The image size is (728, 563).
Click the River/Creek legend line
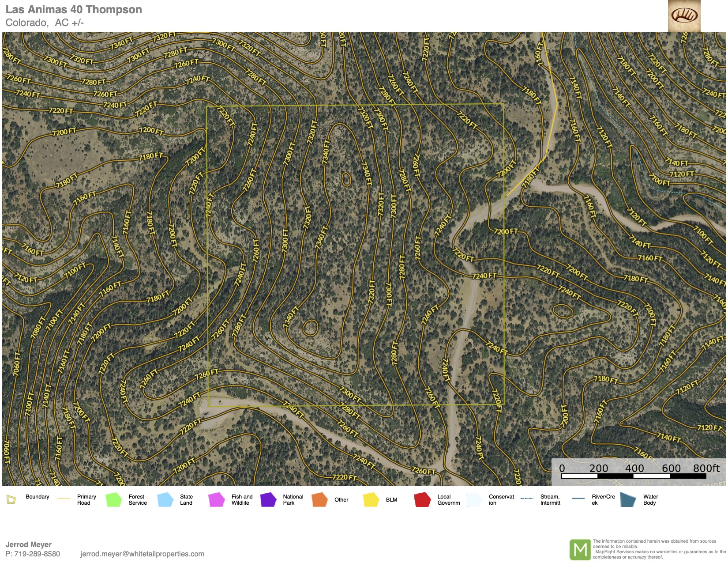tap(578, 499)
